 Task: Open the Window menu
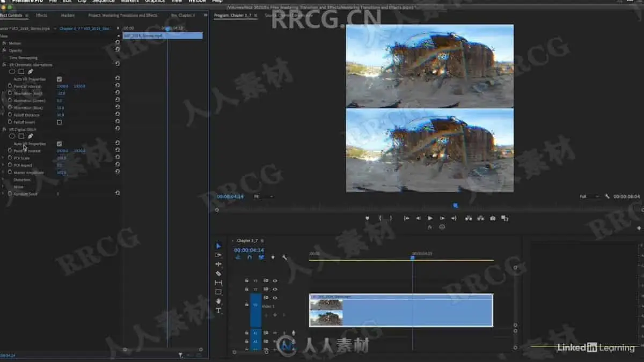tap(197, 2)
